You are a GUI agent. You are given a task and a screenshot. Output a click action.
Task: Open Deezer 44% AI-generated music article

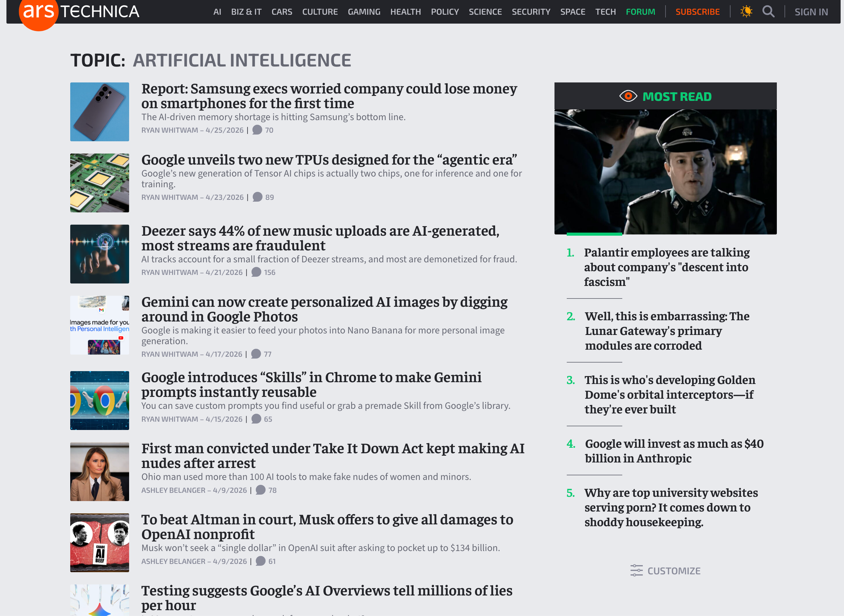(x=320, y=238)
